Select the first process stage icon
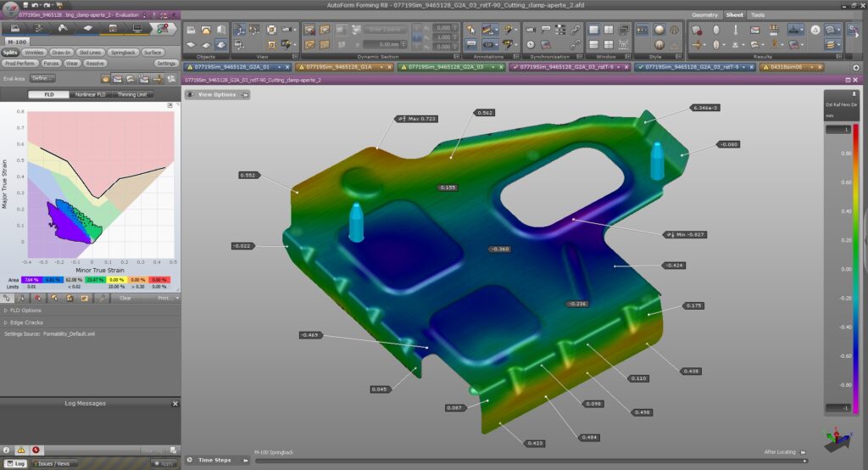Screen dimensions: 868x470 [x=15, y=28]
